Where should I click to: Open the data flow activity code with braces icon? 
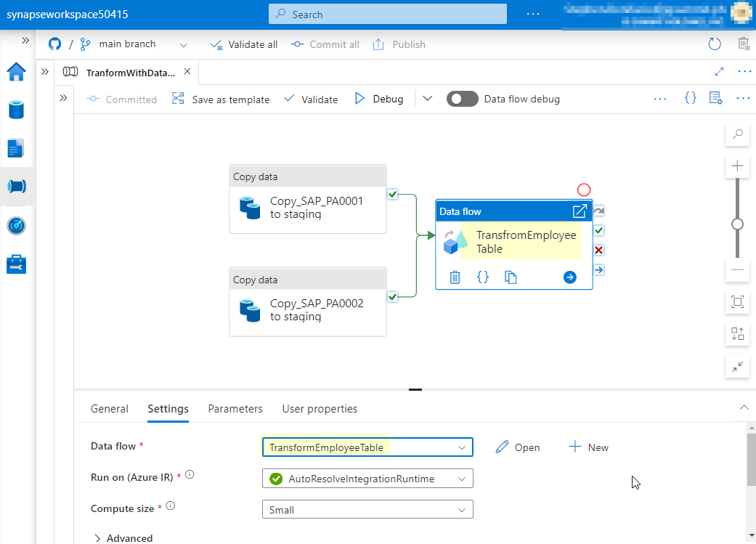483,277
